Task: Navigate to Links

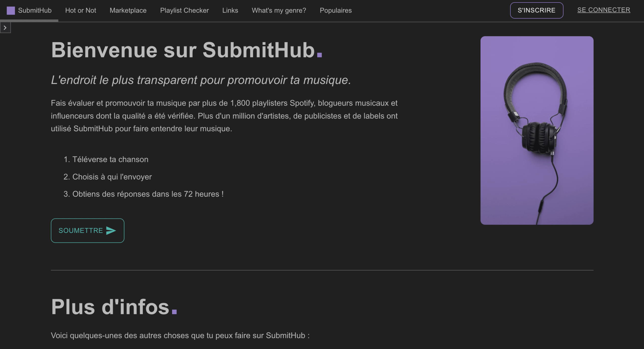Action: (x=230, y=11)
